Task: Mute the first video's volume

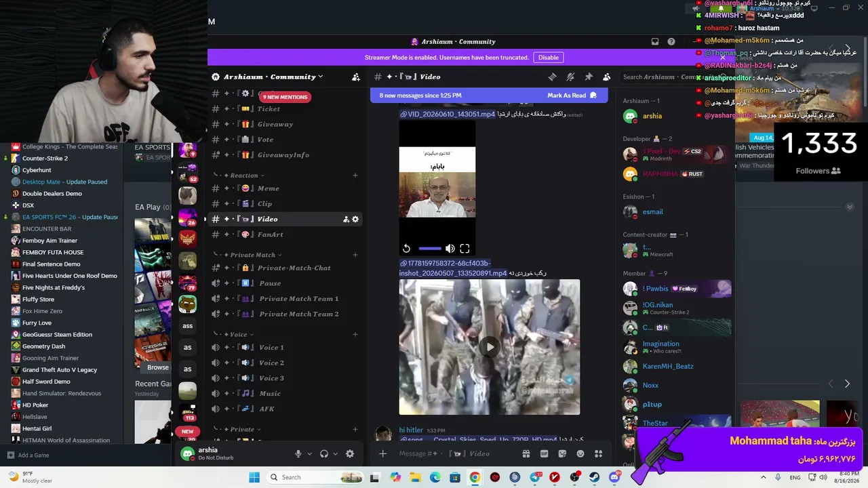Action: point(450,249)
